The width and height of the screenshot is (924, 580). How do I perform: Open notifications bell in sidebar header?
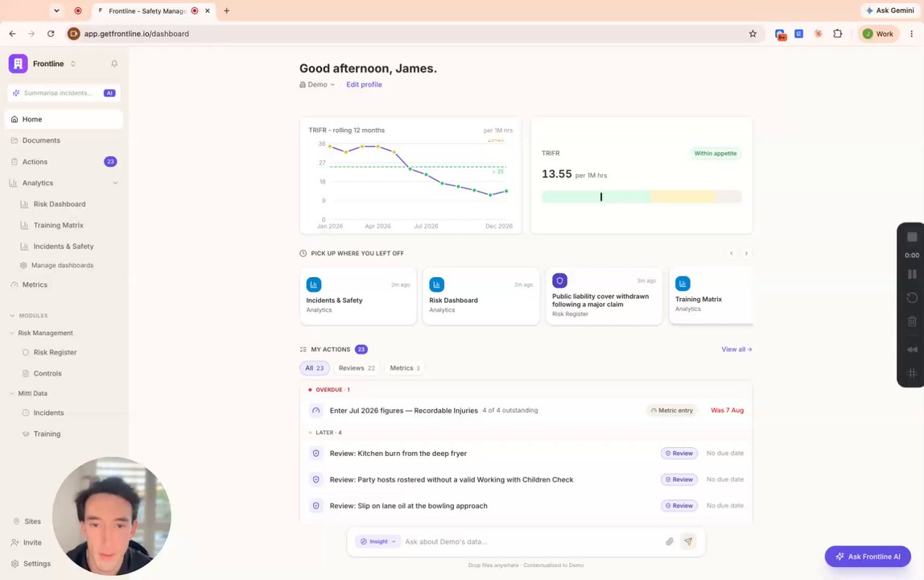click(114, 64)
